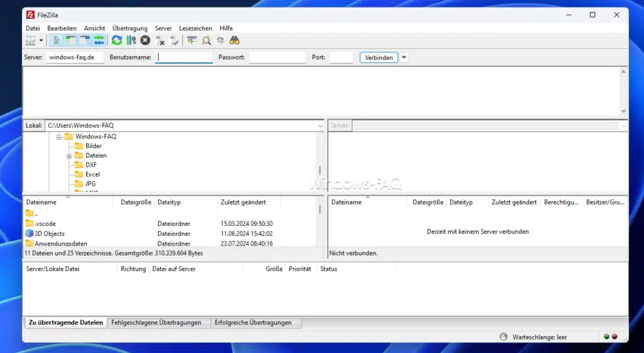
Task: Click the Verbinden button
Action: (379, 57)
